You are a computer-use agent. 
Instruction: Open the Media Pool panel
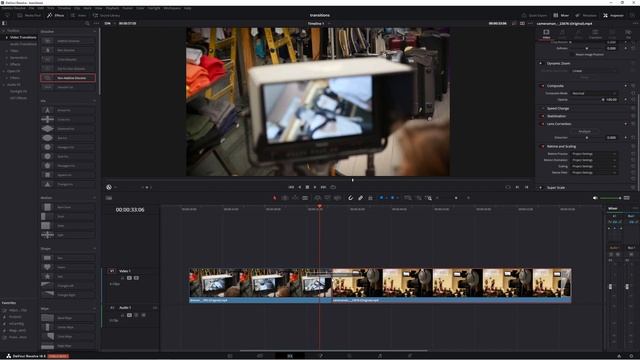tap(29, 15)
